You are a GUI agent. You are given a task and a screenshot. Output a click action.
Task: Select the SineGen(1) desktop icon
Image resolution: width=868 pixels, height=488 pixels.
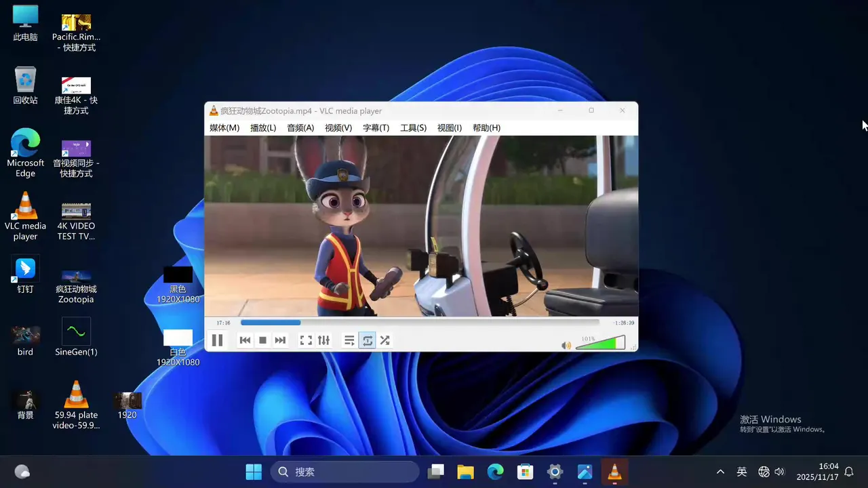76,338
